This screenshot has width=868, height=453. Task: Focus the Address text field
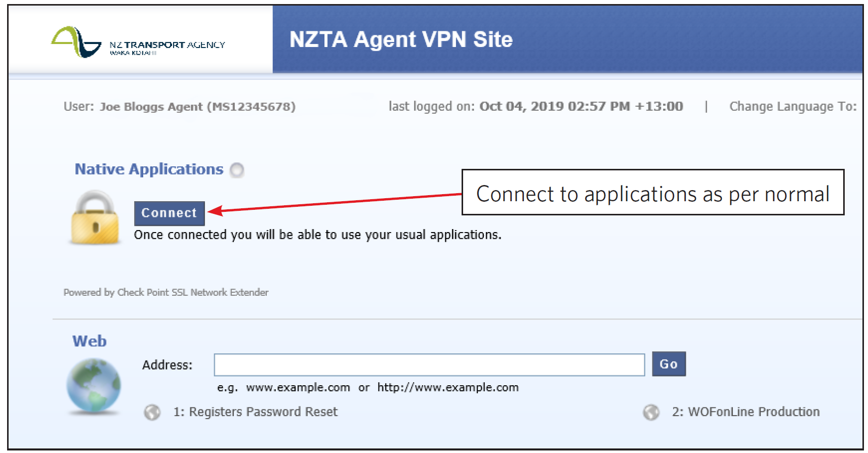point(429,365)
